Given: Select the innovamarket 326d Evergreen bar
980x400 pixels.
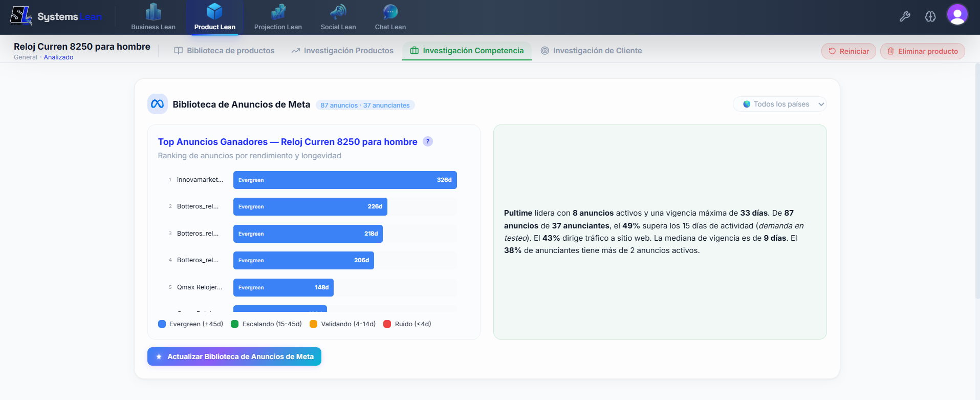Looking at the screenshot, I should [345, 180].
